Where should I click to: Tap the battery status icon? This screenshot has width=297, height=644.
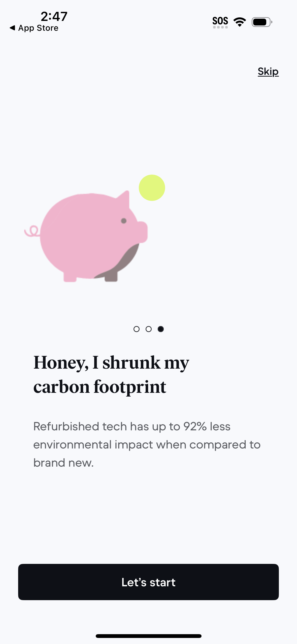click(x=262, y=22)
